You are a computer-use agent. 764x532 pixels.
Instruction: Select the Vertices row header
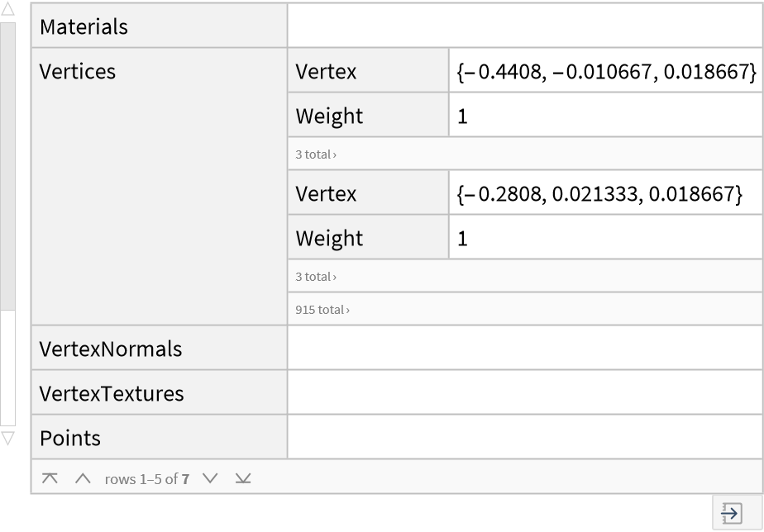tap(78, 71)
